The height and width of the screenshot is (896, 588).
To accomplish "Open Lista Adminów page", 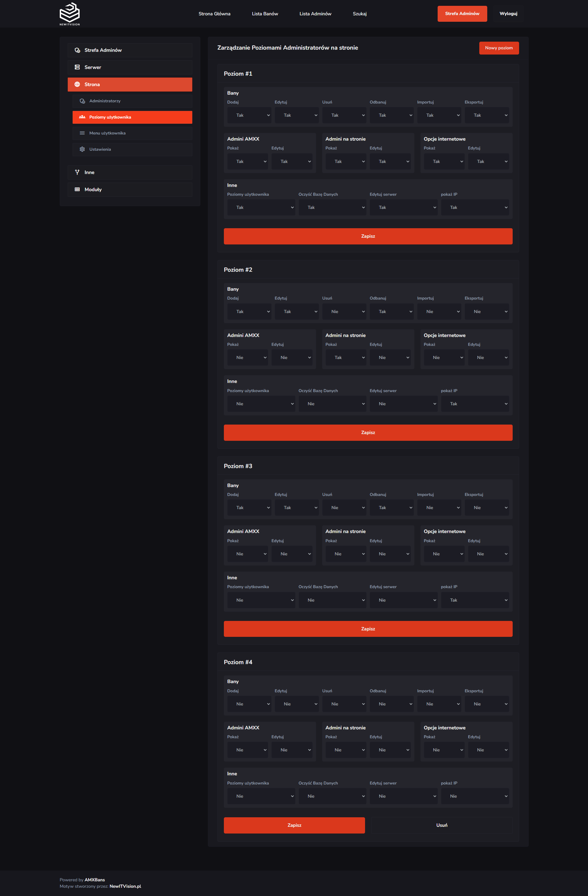I will click(315, 13).
